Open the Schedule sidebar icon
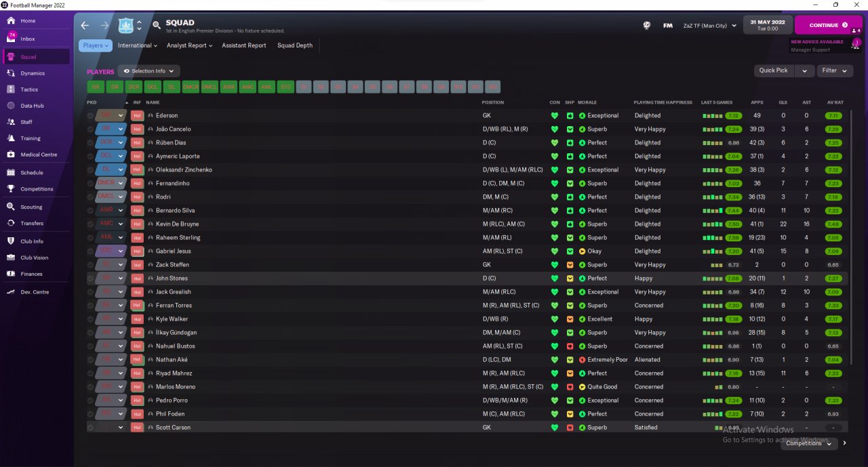This screenshot has width=868, height=467. pyautogui.click(x=11, y=173)
